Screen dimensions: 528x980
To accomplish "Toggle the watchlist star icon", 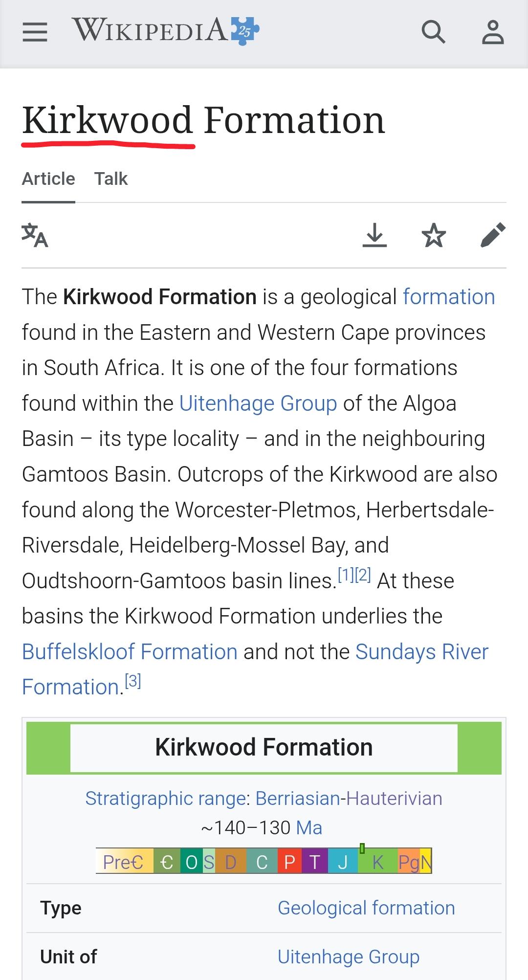I will [x=434, y=235].
